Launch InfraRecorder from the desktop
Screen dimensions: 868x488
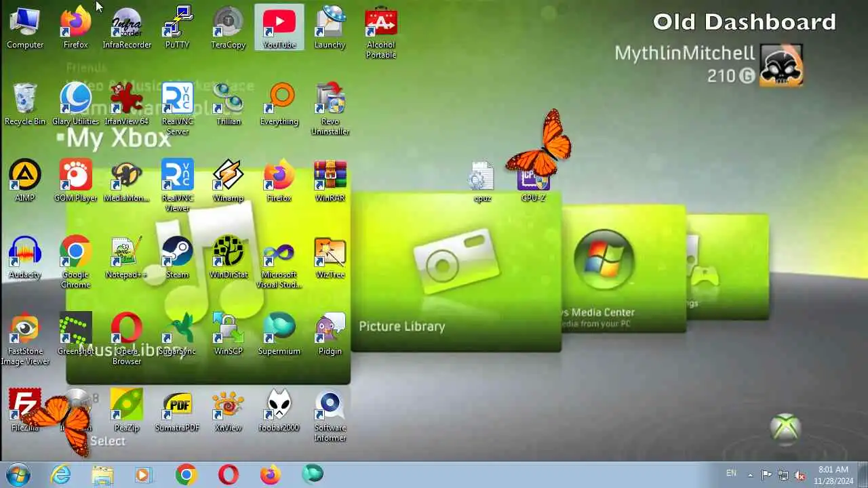point(127,28)
